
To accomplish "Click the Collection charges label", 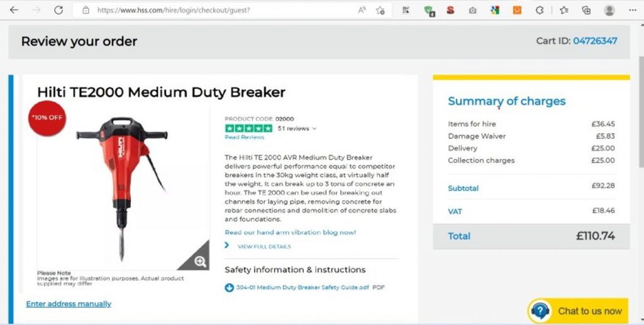I will click(x=481, y=160).
